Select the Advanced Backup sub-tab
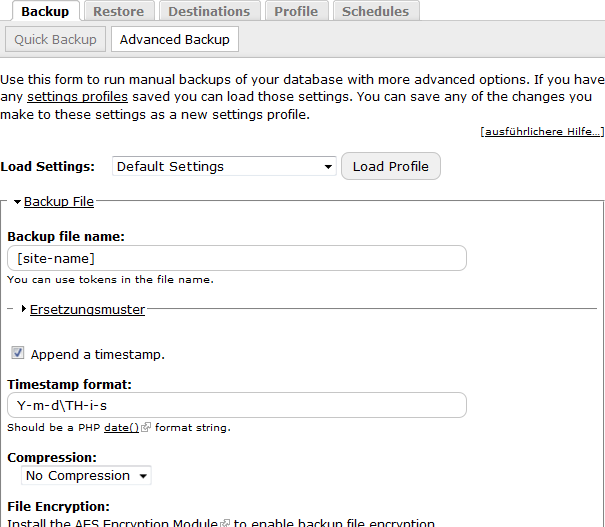Screen dimensions: 605x527 [x=175, y=39]
